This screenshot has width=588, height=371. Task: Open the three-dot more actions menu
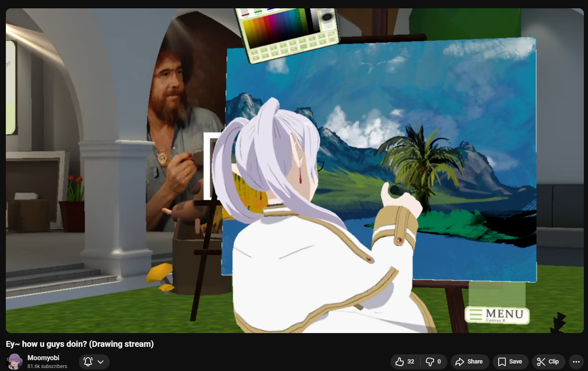576,361
